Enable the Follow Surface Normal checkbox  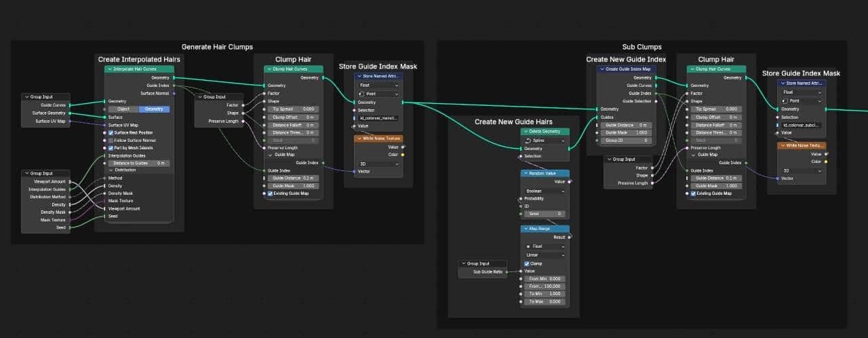coord(111,140)
